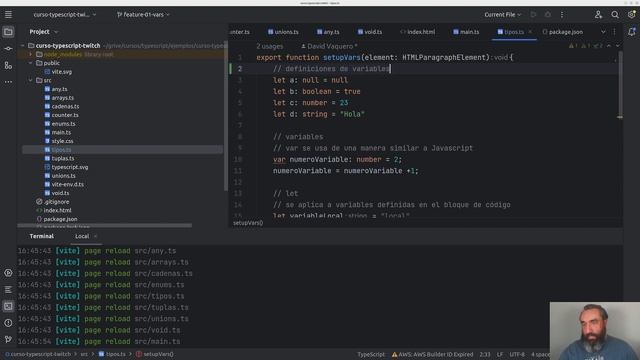
Task: Switch to the main.ts tab
Action: coord(466,32)
